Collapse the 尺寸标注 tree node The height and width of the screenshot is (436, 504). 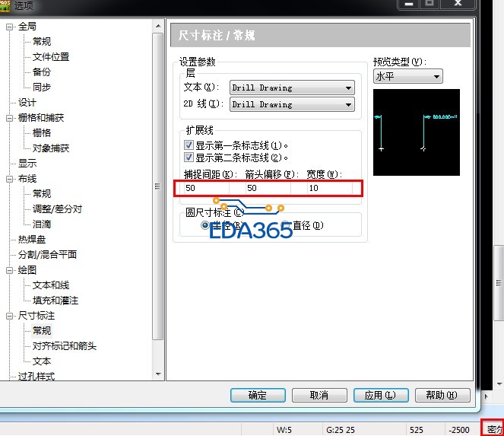point(9,316)
